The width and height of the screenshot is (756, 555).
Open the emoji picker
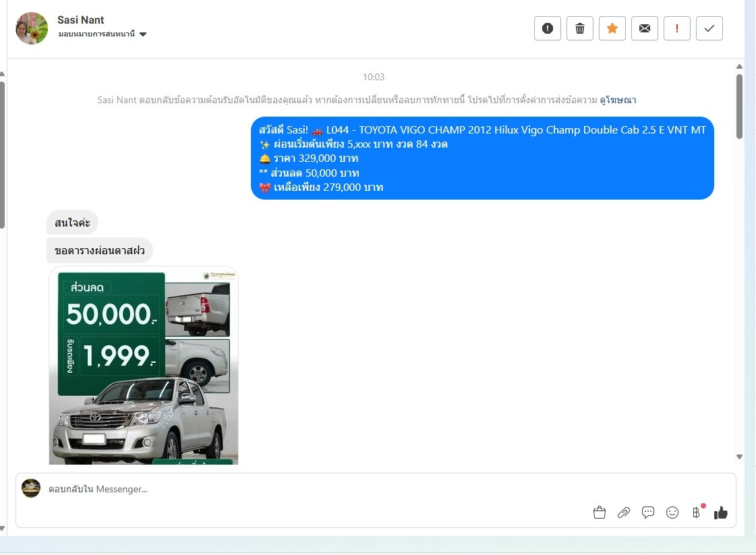tap(672, 512)
